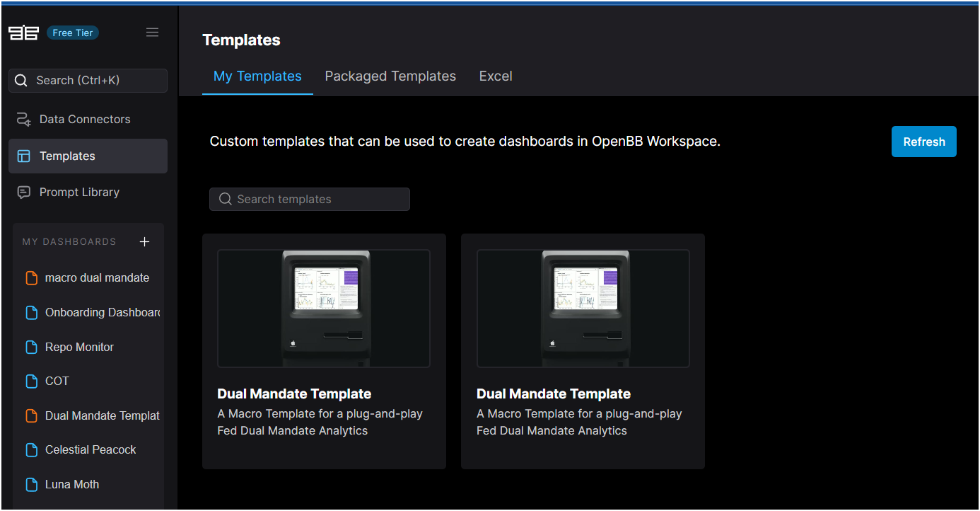Image resolution: width=980 pixels, height=511 pixels.
Task: Click the first card's Macro Template description text
Action: coord(320,423)
